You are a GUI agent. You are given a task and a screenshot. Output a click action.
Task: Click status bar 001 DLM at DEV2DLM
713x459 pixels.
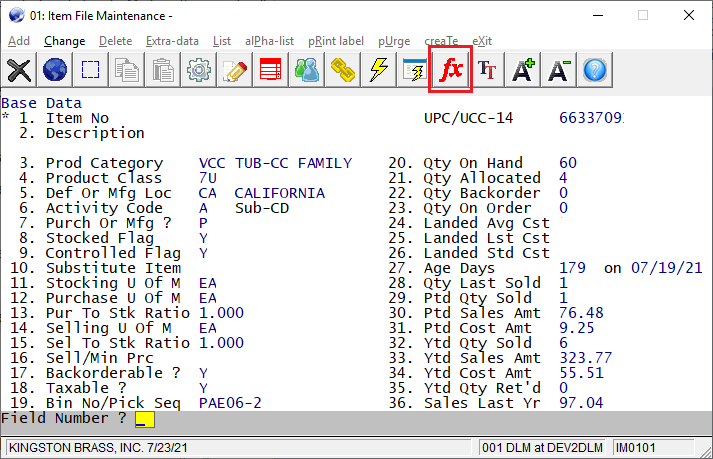point(542,448)
